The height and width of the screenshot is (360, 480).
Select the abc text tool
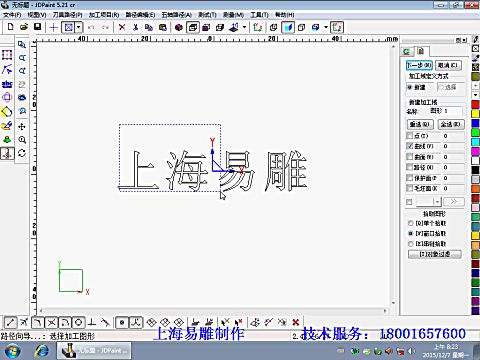7,84
